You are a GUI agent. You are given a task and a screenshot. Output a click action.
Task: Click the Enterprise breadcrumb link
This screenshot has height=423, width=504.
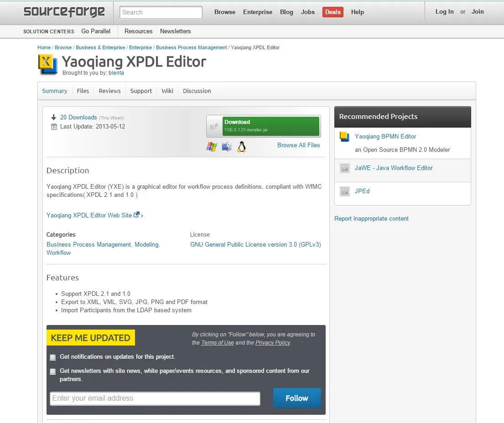tap(140, 47)
